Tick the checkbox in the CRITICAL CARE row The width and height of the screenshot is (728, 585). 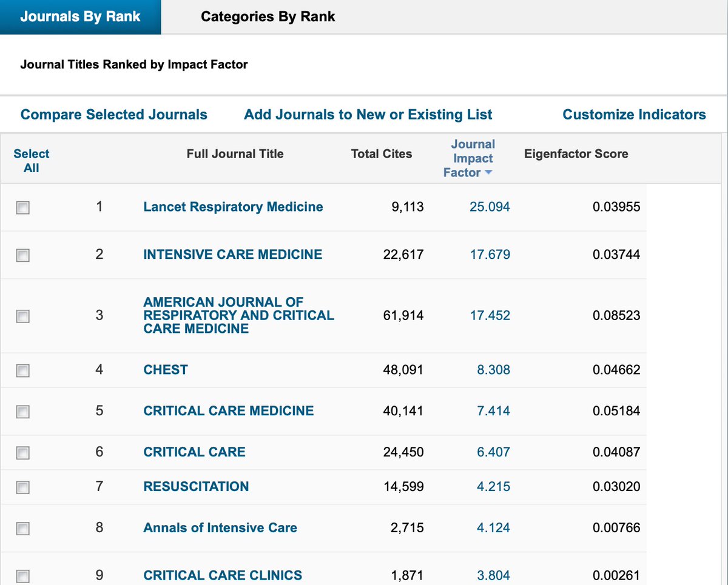click(22, 452)
